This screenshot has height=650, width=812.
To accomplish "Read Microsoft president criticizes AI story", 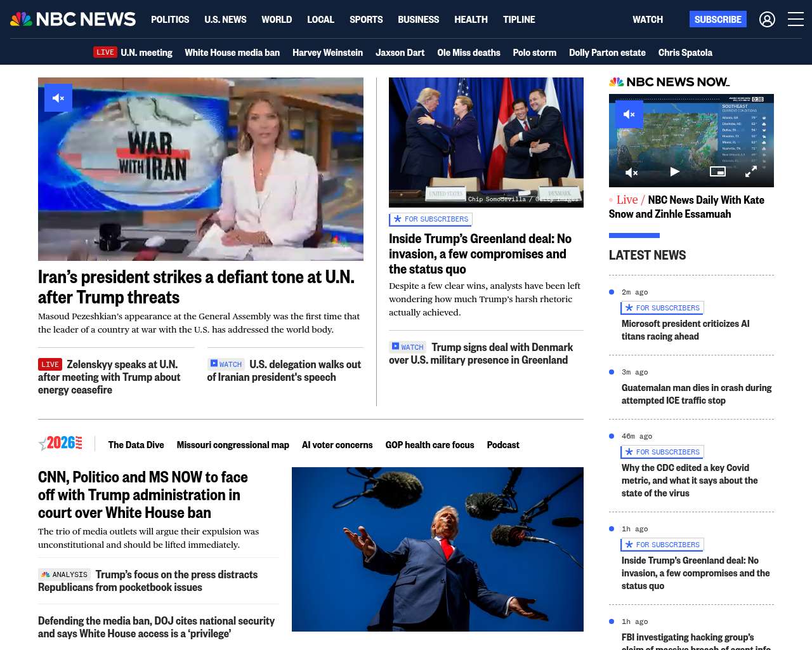I will click(x=686, y=330).
